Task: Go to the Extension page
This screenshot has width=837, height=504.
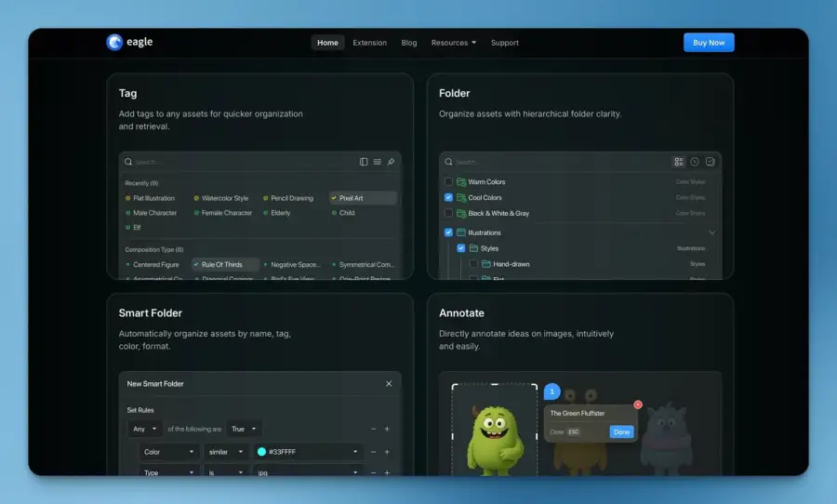Action: [x=369, y=43]
